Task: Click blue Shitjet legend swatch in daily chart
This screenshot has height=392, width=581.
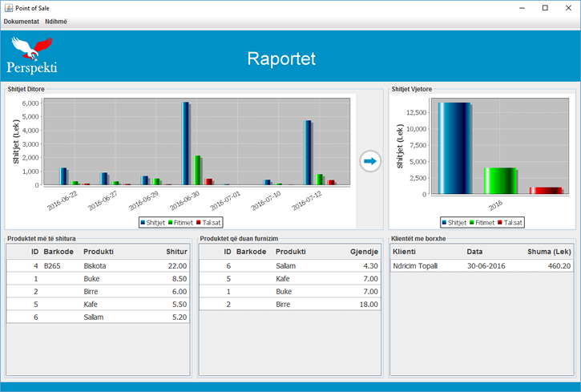Action: pos(143,222)
